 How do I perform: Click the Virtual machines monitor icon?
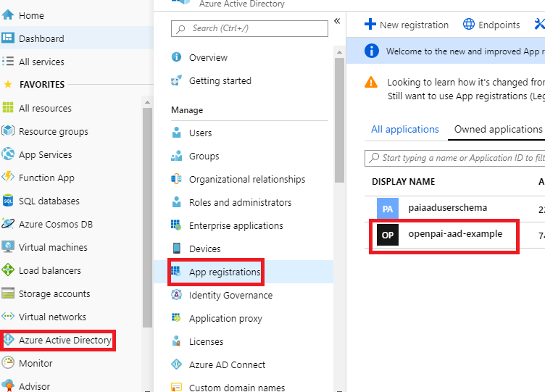tap(8, 247)
